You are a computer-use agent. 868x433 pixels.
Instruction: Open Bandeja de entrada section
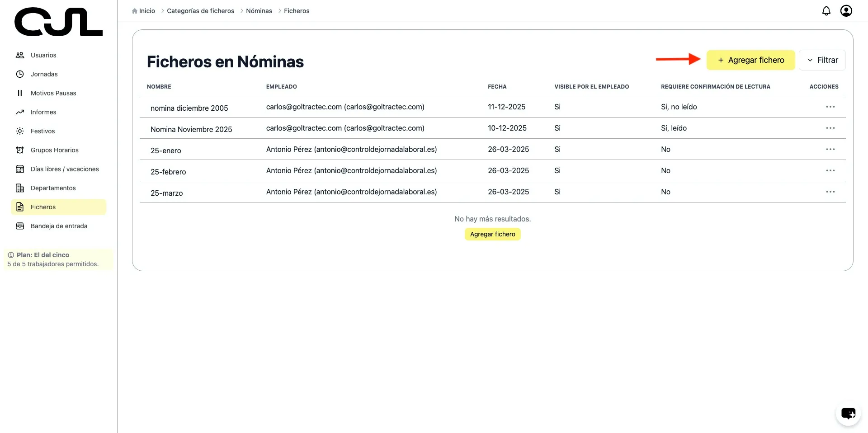[59, 226]
